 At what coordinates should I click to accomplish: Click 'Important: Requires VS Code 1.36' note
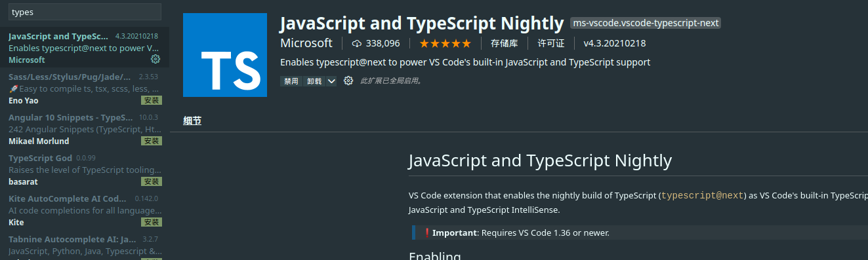pos(520,232)
